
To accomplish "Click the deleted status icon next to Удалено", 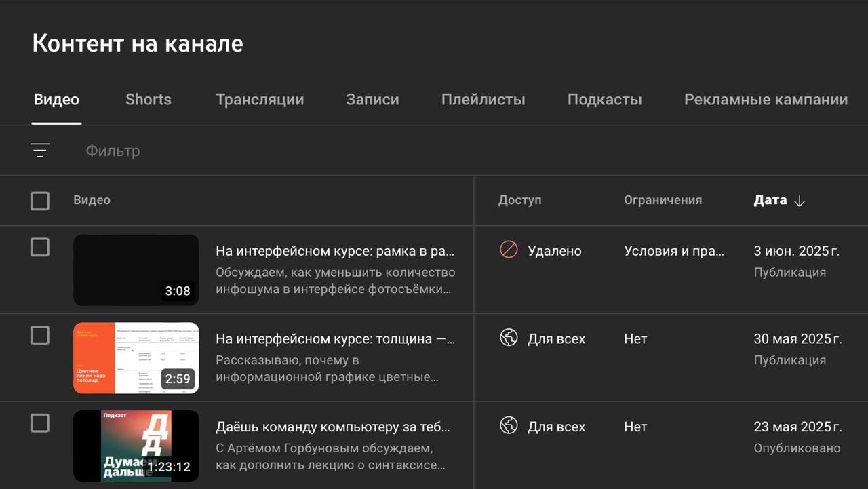I will tap(509, 250).
